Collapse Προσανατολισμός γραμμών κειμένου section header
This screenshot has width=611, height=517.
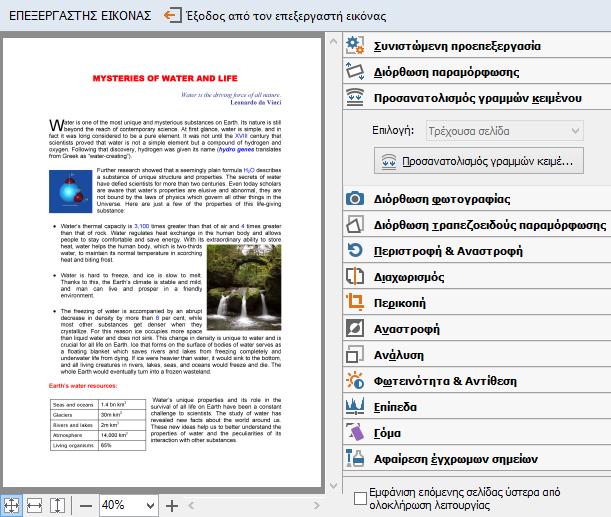477,97
